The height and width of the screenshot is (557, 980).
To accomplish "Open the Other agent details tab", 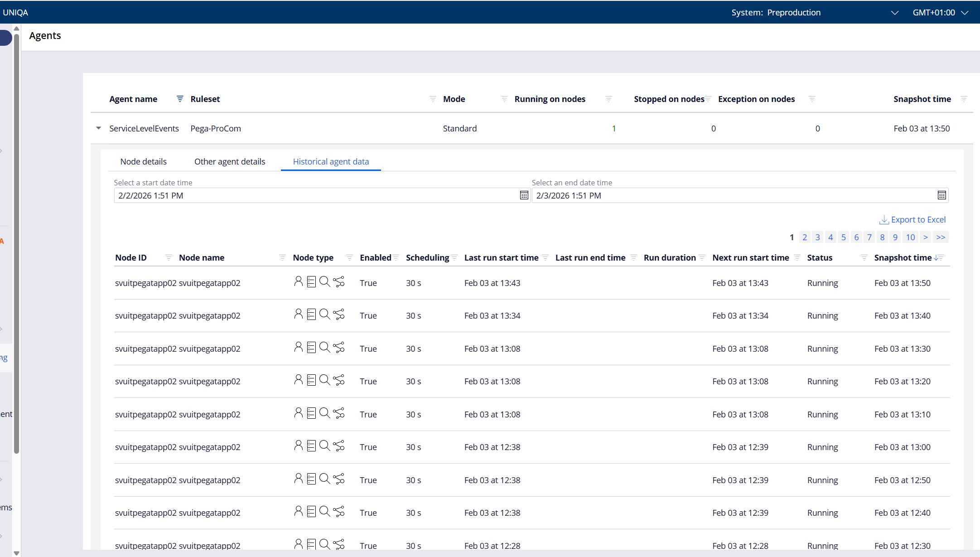I will [230, 162].
